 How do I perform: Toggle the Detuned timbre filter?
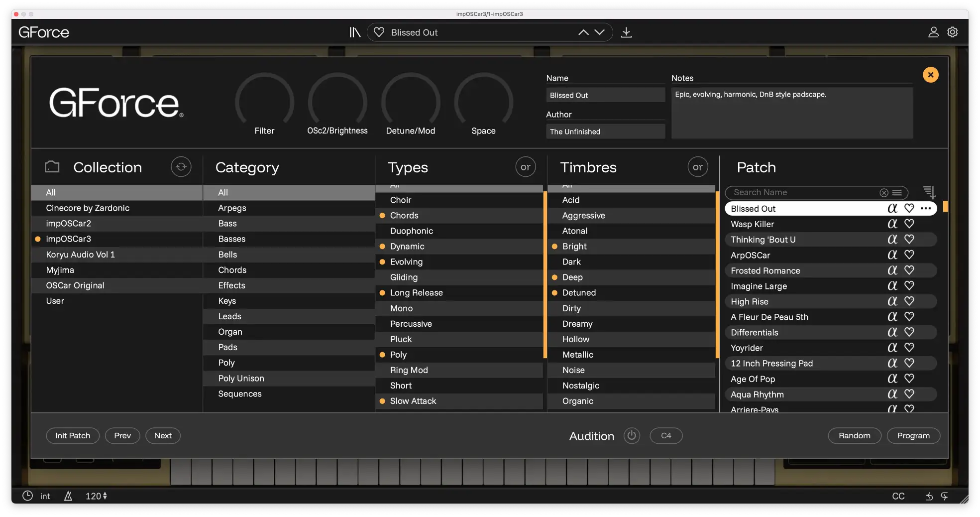(631, 293)
